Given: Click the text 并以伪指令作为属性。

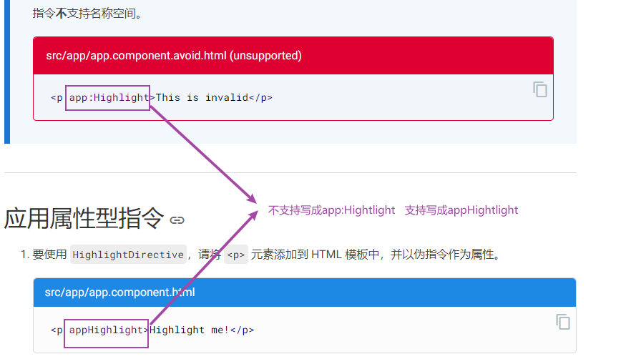Looking at the screenshot, I should tap(447, 255).
